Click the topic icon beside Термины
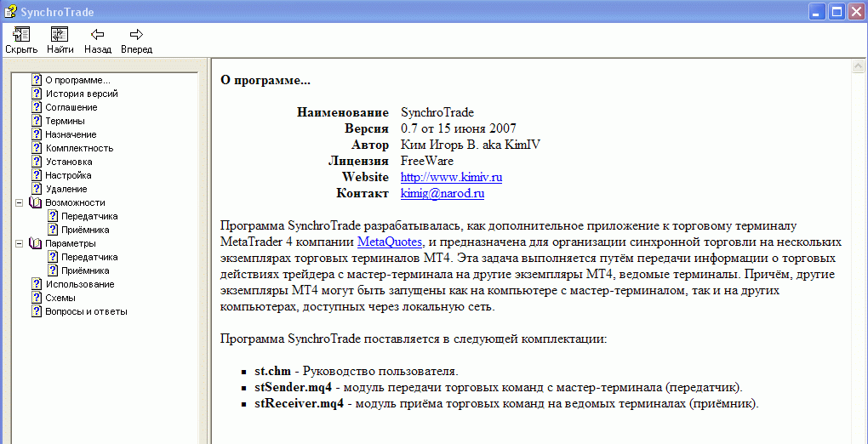Image resolution: width=868 pixels, height=444 pixels. click(x=37, y=121)
